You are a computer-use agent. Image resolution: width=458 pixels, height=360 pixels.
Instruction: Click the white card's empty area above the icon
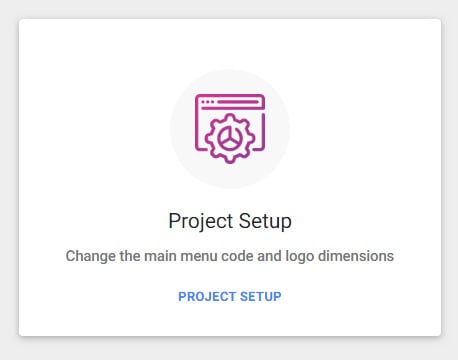[230, 43]
